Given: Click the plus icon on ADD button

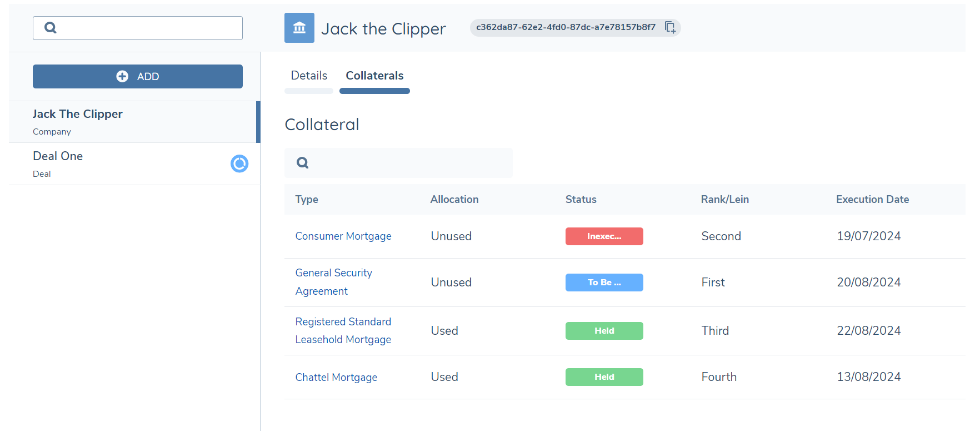Looking at the screenshot, I should coord(122,77).
